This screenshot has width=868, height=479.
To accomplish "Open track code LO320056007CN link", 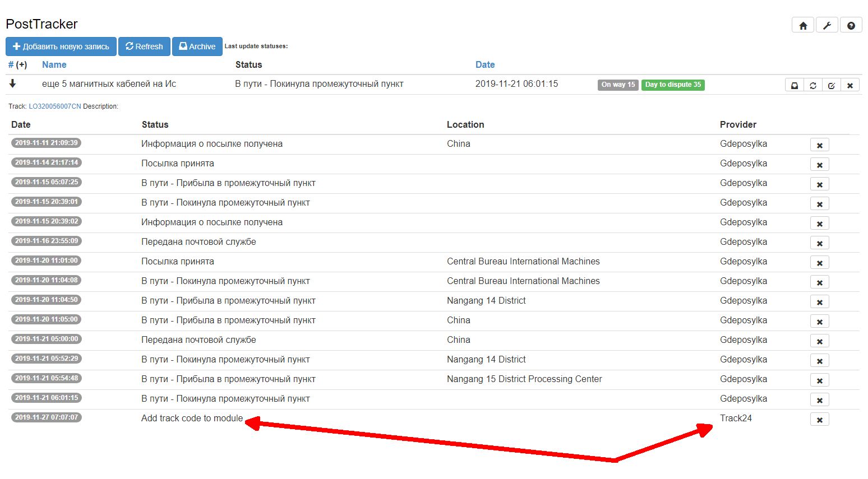I will pos(55,106).
